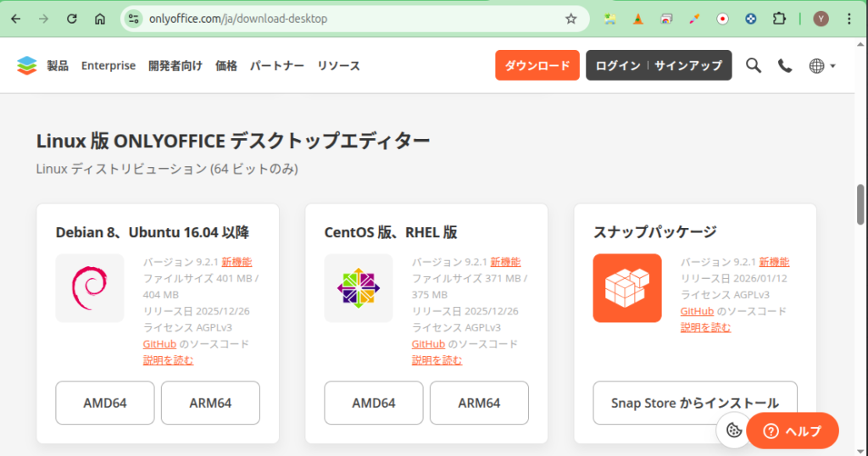Open cookie settings icon

click(734, 431)
